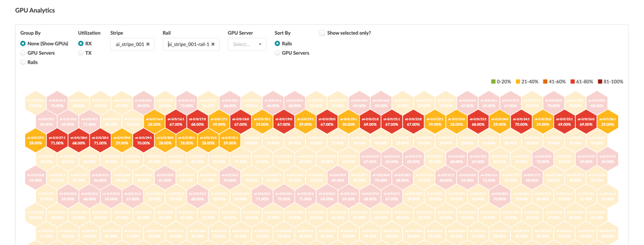The width and height of the screenshot is (644, 245).
Task: Click the GPU Analytics page heading
Action: click(x=35, y=10)
